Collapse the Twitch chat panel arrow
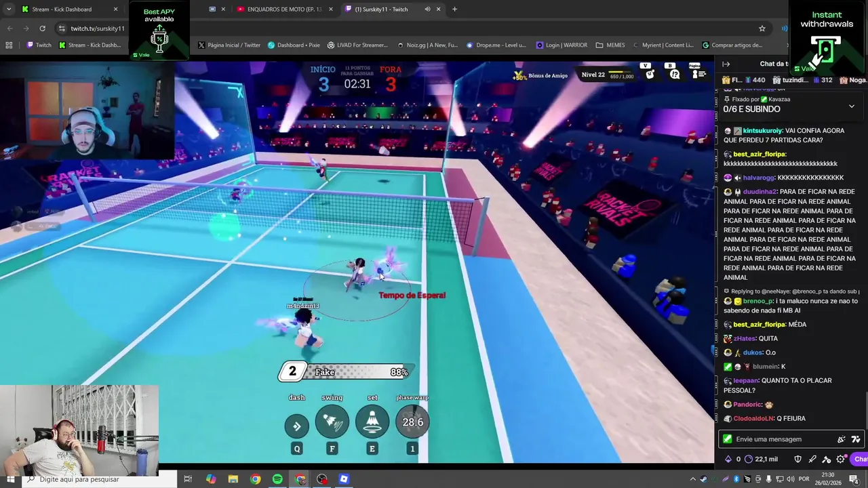The height and width of the screenshot is (488, 868). click(726, 64)
